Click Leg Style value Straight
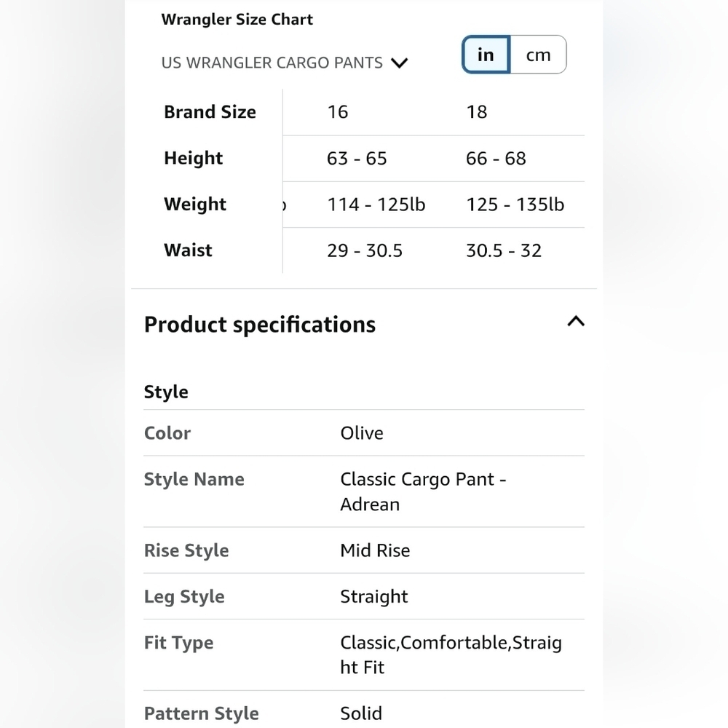 pos(373,597)
